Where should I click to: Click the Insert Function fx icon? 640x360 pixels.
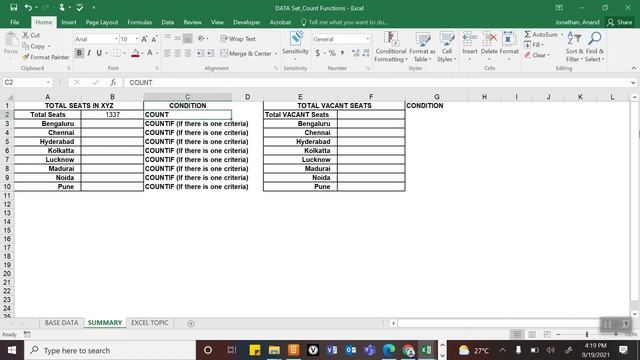point(113,82)
